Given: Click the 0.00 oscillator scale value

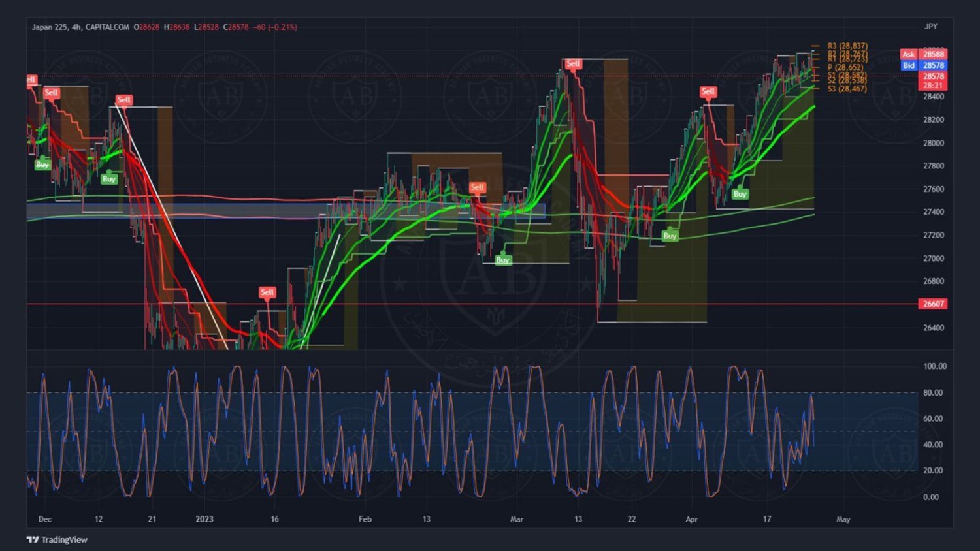Looking at the screenshot, I should pos(931,497).
